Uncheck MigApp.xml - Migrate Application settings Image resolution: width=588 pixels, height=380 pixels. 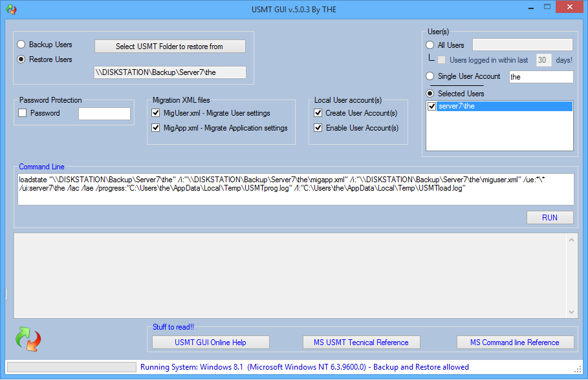pyautogui.click(x=156, y=128)
